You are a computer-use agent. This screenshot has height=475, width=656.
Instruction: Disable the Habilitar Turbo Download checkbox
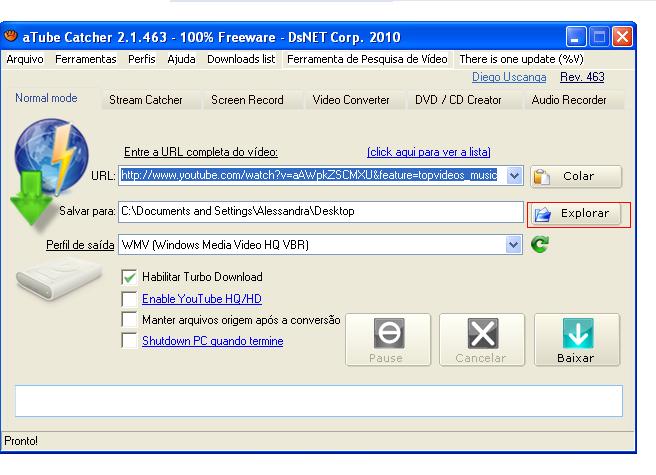click(x=128, y=277)
